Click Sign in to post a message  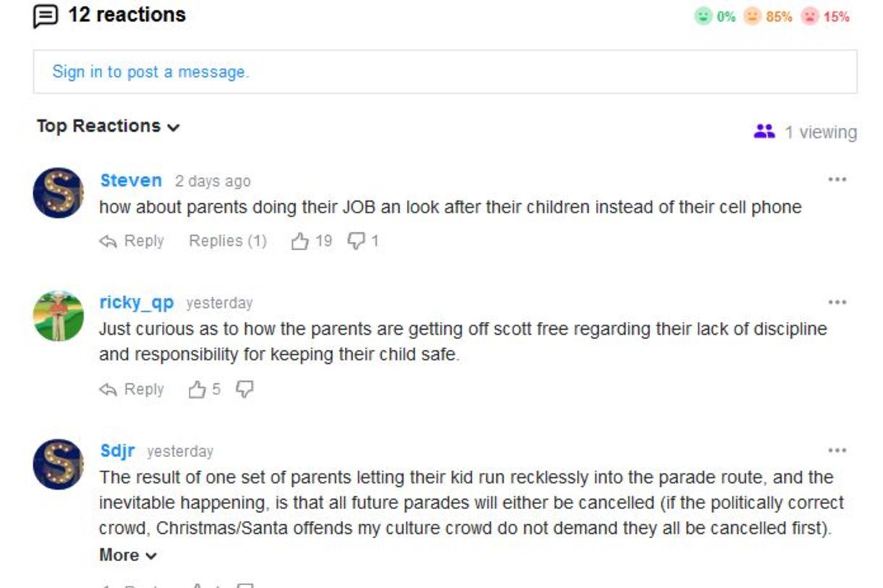point(150,72)
